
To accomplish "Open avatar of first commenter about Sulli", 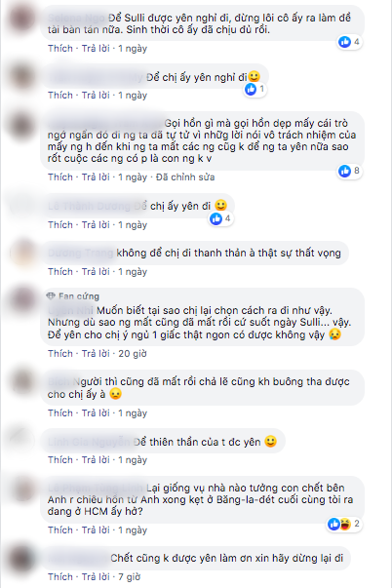I will [23, 18].
